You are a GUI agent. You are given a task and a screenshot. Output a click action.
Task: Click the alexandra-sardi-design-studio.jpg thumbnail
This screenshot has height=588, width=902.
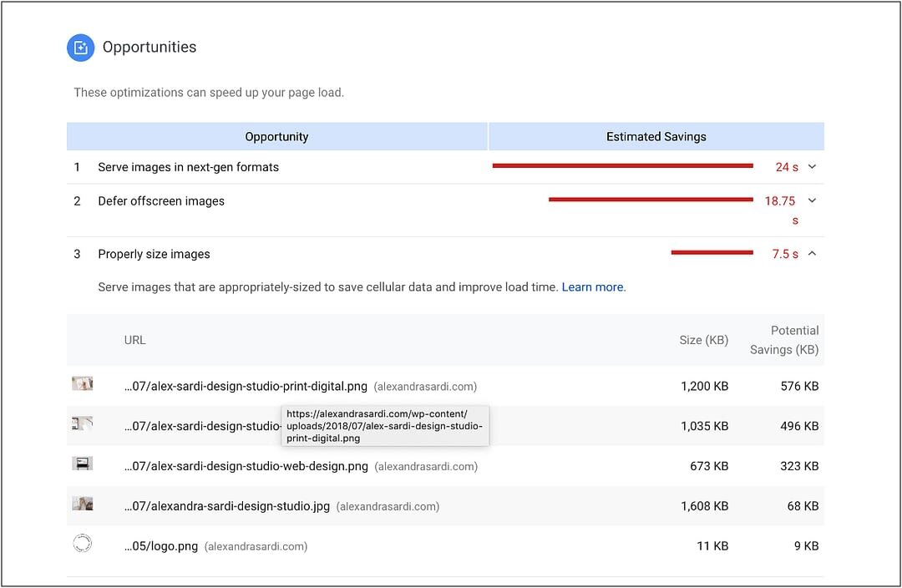click(82, 504)
